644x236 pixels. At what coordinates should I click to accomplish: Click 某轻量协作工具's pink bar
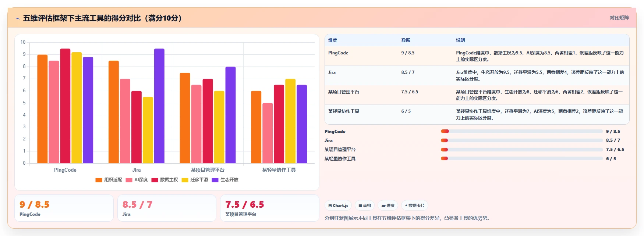(268, 133)
